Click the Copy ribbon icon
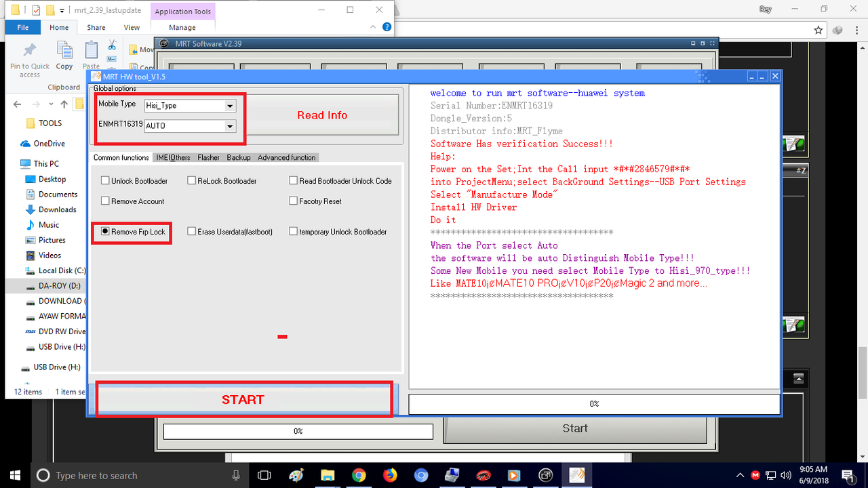This screenshot has height=488, width=868. (64, 56)
